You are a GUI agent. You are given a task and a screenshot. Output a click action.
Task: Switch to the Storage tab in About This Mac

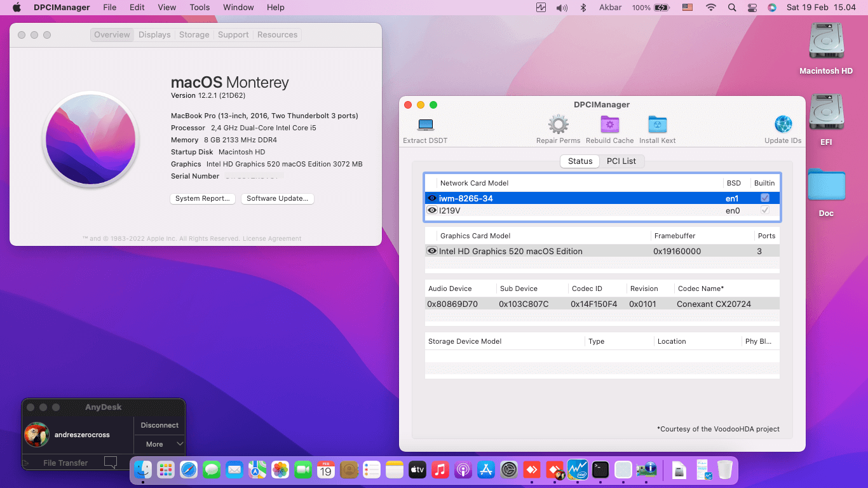pos(194,35)
